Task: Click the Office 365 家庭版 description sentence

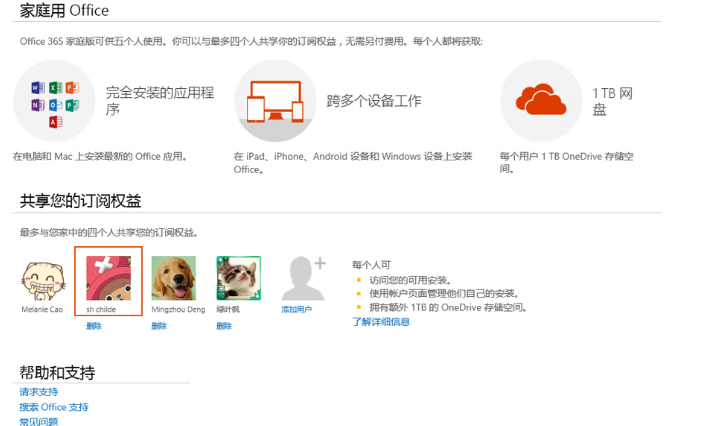Action: 251,42
